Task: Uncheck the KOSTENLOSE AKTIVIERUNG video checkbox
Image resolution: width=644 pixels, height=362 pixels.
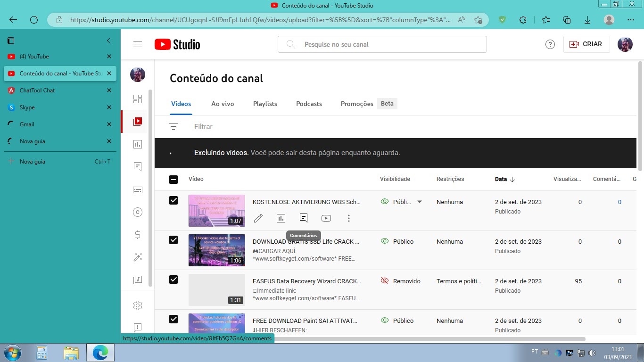Action: click(x=173, y=200)
